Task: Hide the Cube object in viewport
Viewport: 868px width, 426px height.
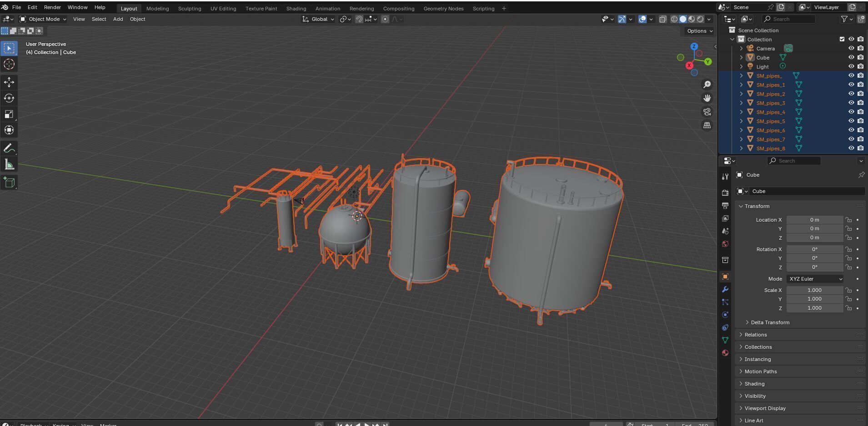Action: (851, 57)
